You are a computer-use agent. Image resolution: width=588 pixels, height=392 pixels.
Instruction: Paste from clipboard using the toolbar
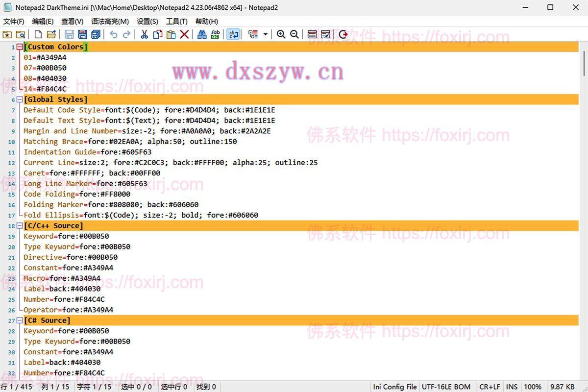[171, 34]
